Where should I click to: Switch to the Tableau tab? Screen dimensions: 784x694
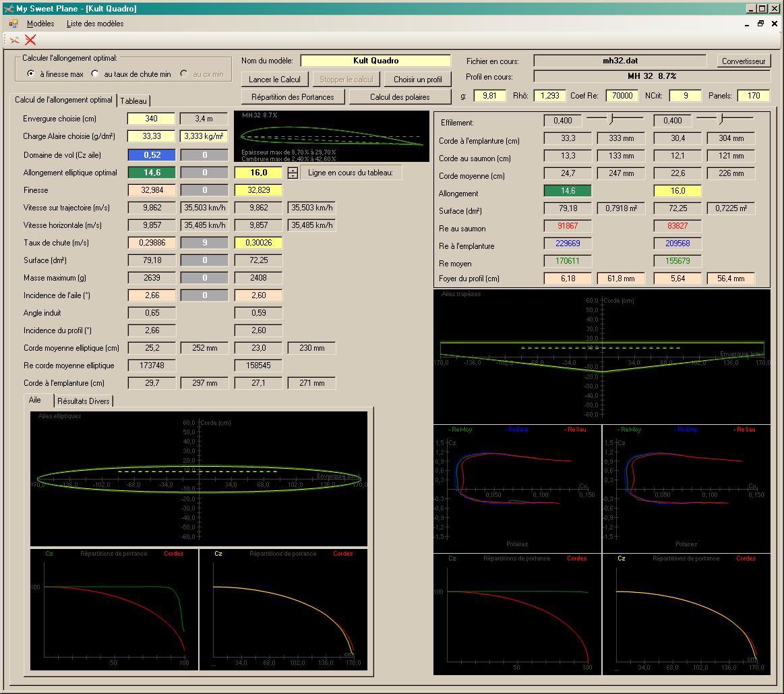click(x=133, y=100)
